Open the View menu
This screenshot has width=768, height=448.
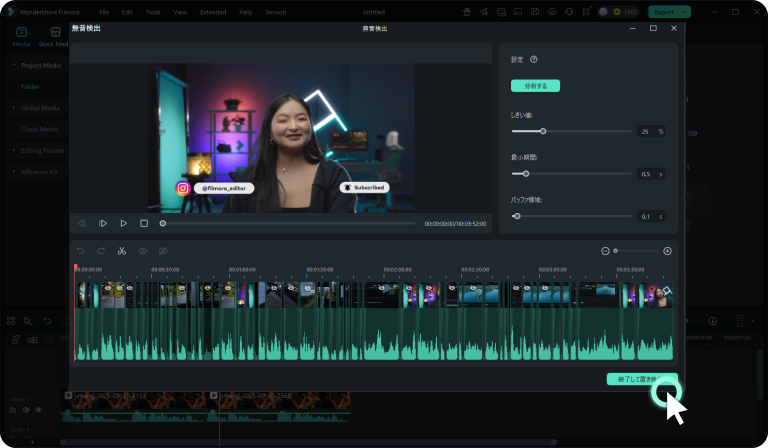click(x=180, y=12)
